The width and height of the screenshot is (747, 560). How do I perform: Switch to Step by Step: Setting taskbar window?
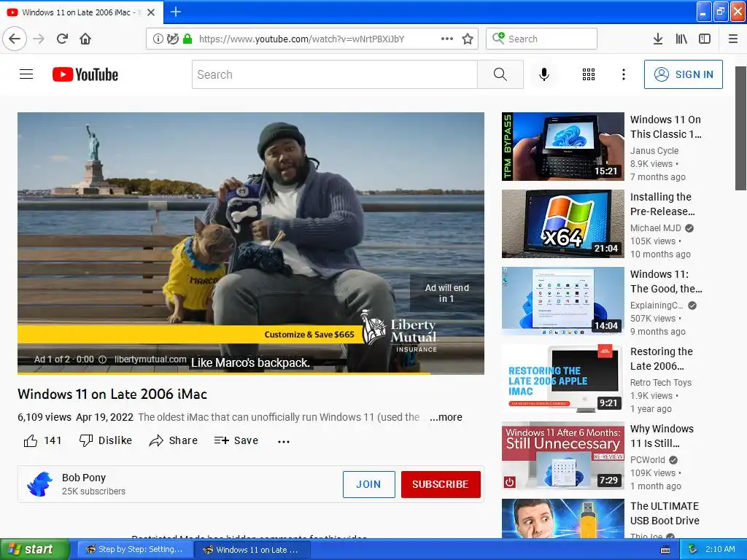click(134, 550)
